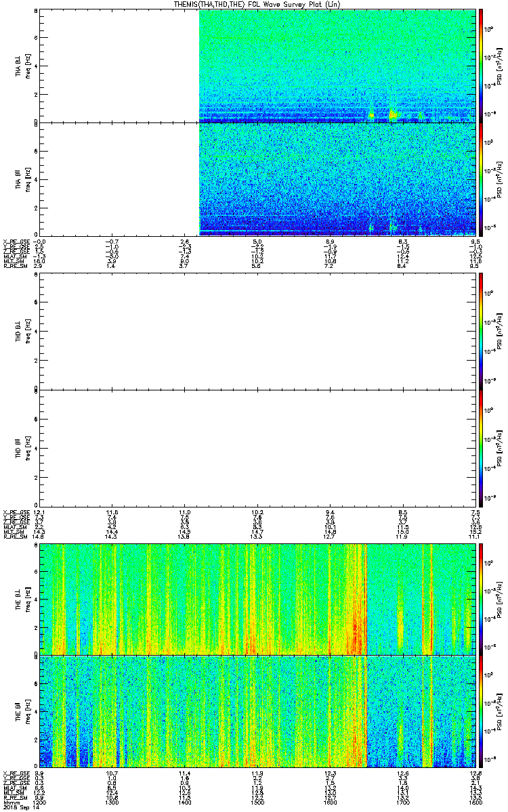Click the THA B⊥ spectrogram panel
Image resolution: width=508 pixels, height=812 pixels.
click(257, 66)
